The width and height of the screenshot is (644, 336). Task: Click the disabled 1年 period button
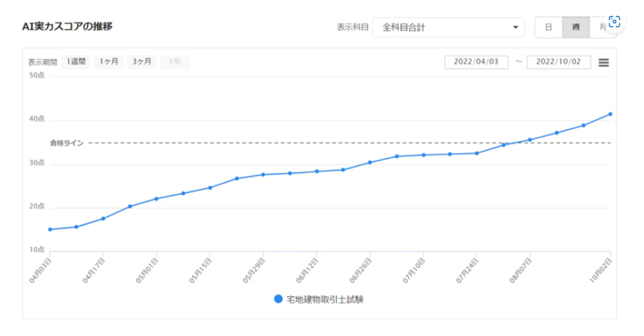pyautogui.click(x=175, y=62)
